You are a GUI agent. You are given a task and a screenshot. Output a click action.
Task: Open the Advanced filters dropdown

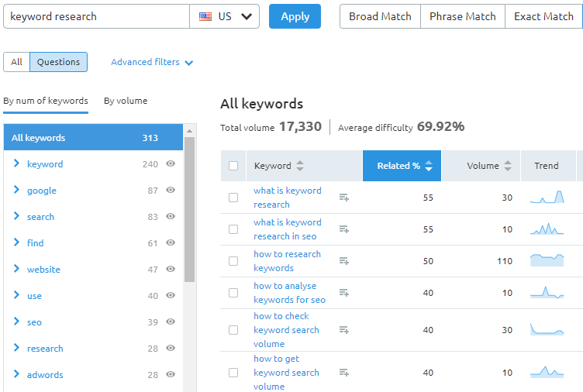(152, 62)
